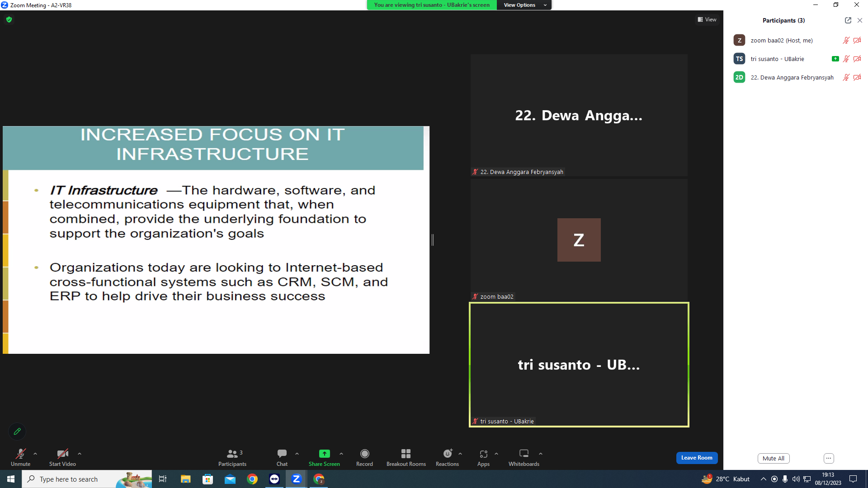Select zoom baa02 (Host, me) participant row
This screenshot has height=488, width=868.
point(796,40)
